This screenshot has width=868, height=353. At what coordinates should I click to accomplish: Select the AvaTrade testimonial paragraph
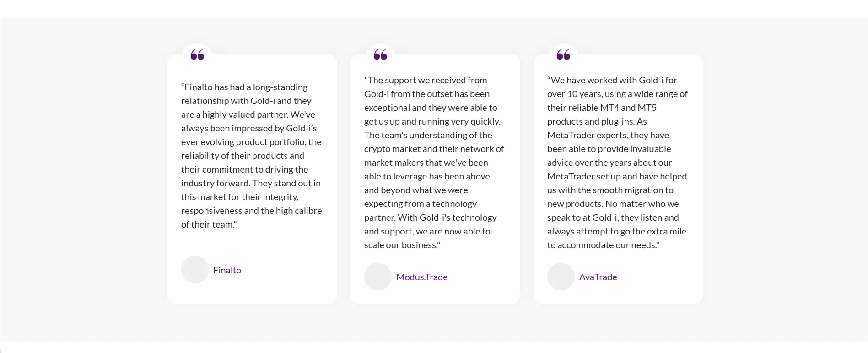[x=618, y=163]
